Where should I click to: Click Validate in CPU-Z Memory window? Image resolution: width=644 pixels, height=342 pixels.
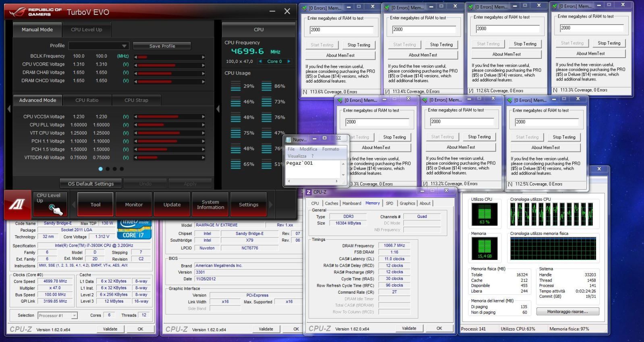pos(409,328)
